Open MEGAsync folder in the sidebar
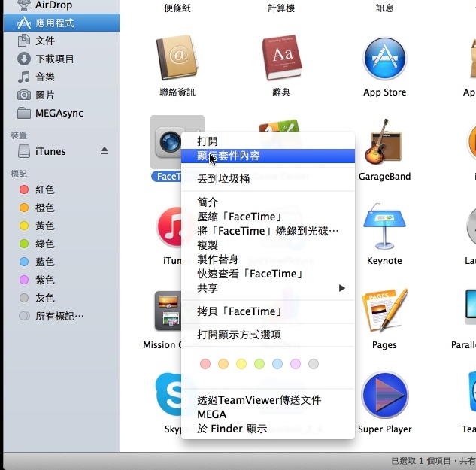 (62, 113)
